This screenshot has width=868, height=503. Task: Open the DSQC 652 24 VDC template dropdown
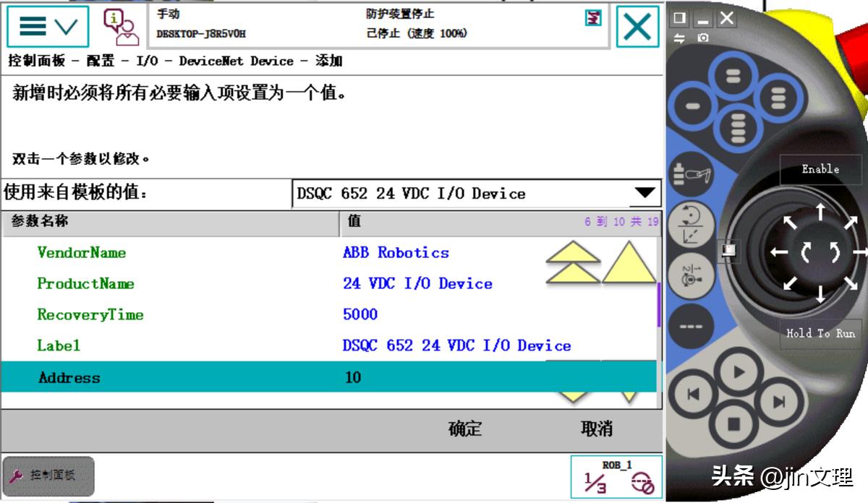[x=474, y=193]
